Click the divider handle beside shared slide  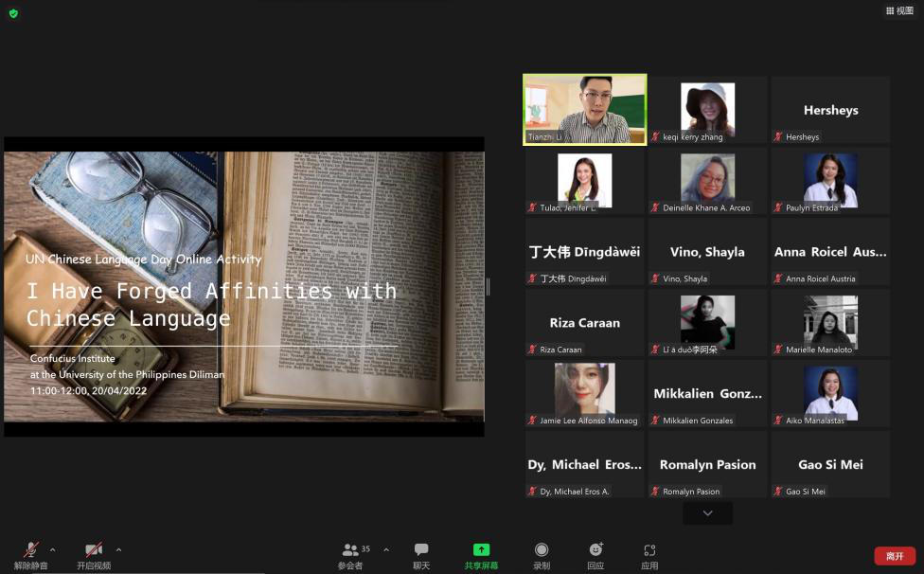click(x=489, y=286)
